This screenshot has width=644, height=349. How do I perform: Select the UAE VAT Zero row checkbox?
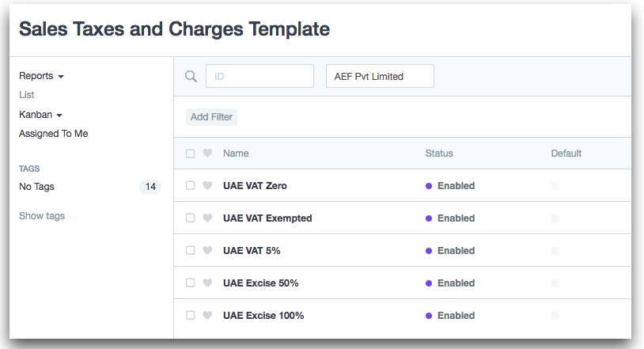click(x=191, y=186)
